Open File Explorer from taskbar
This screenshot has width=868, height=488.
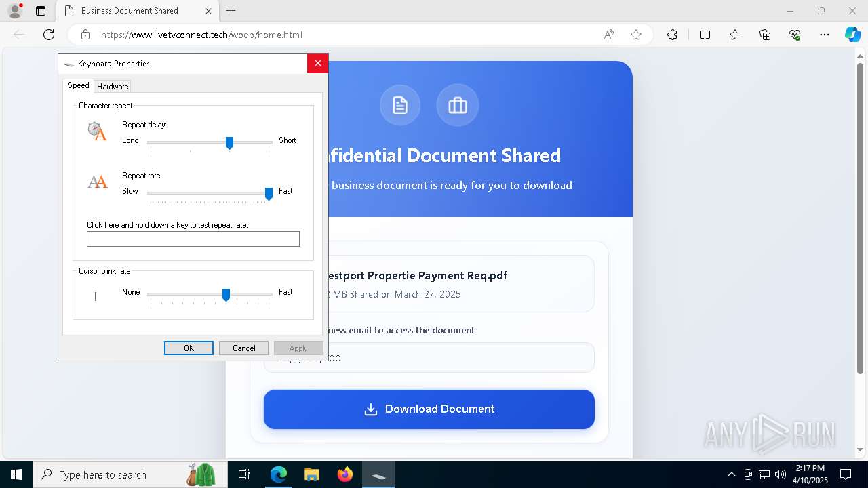(x=311, y=474)
